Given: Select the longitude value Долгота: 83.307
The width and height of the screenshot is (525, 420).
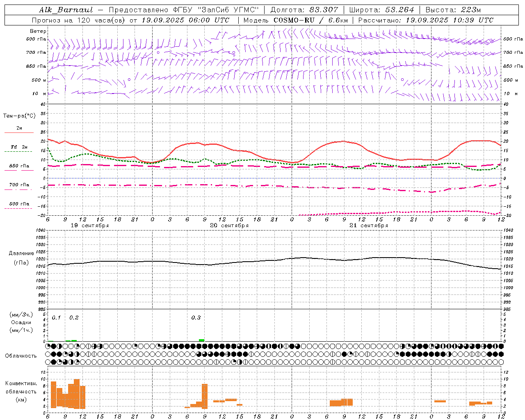Looking at the screenshot, I should [x=304, y=10].
